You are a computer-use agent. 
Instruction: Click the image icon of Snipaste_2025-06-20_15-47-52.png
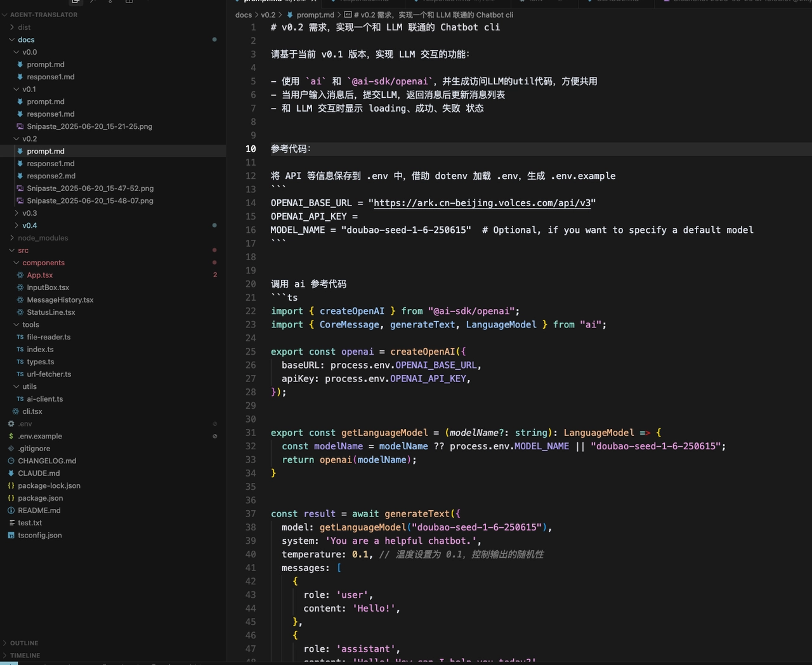click(x=20, y=188)
